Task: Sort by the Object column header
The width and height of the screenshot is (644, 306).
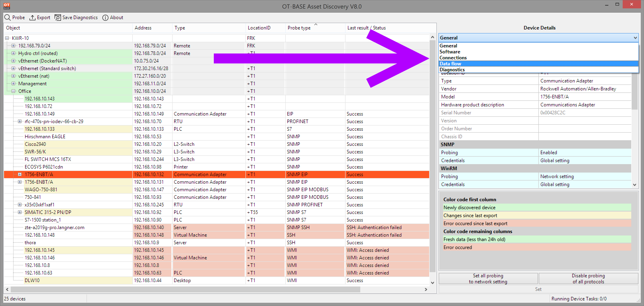Action: point(68,28)
